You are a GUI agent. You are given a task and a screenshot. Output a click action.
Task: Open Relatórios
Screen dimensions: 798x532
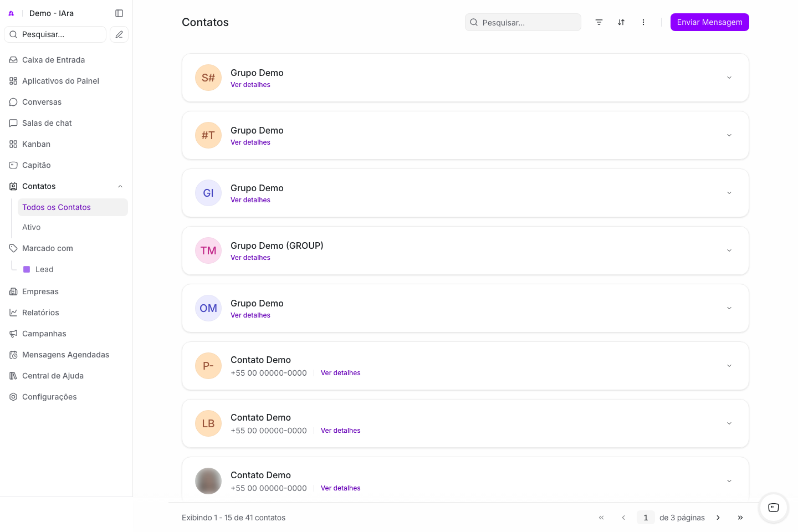[66, 313]
